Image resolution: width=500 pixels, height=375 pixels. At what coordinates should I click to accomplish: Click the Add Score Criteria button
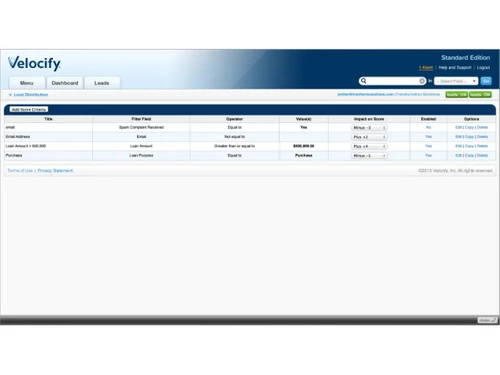[x=29, y=109]
